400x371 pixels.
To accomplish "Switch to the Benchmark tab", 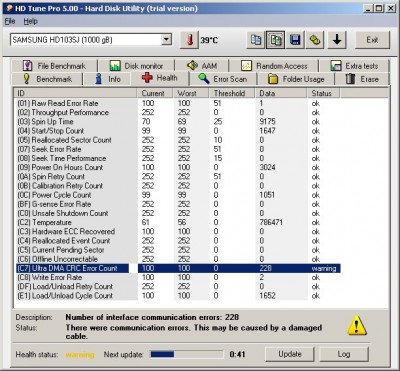I will click(47, 79).
